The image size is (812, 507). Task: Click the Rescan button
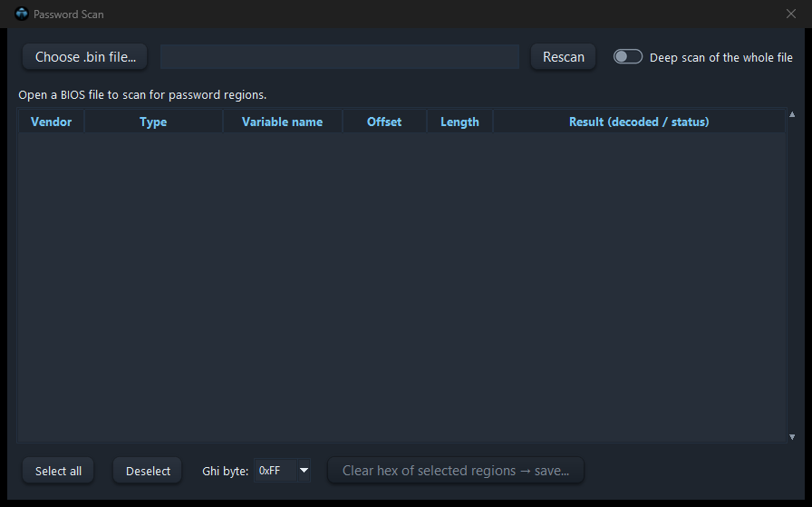click(x=564, y=56)
